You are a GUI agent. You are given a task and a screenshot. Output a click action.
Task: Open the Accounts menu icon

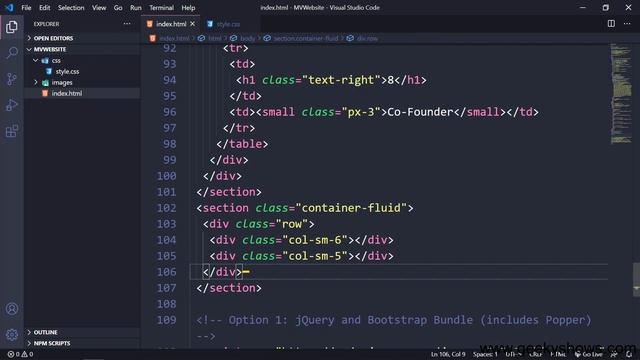coord(12,309)
